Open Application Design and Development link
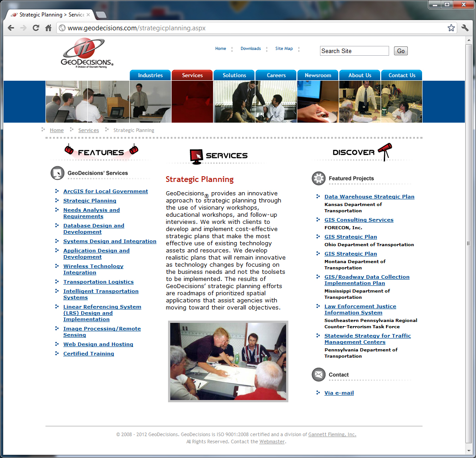This screenshot has height=458, width=476. [97, 254]
